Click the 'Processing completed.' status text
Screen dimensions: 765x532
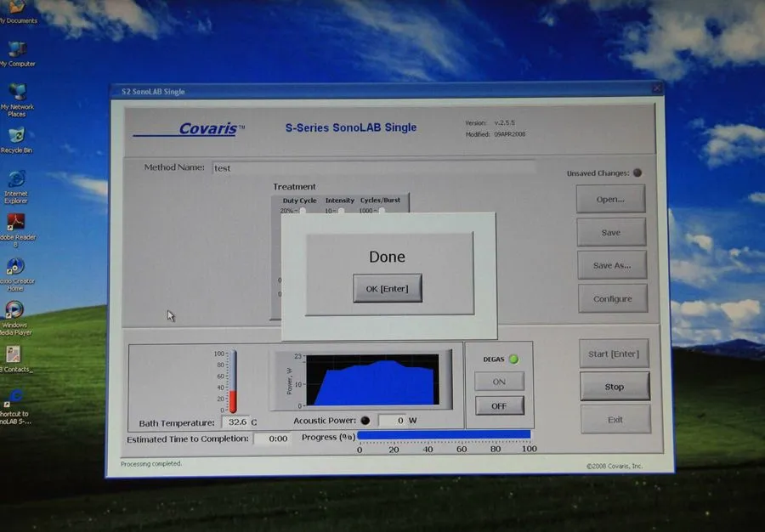point(151,463)
